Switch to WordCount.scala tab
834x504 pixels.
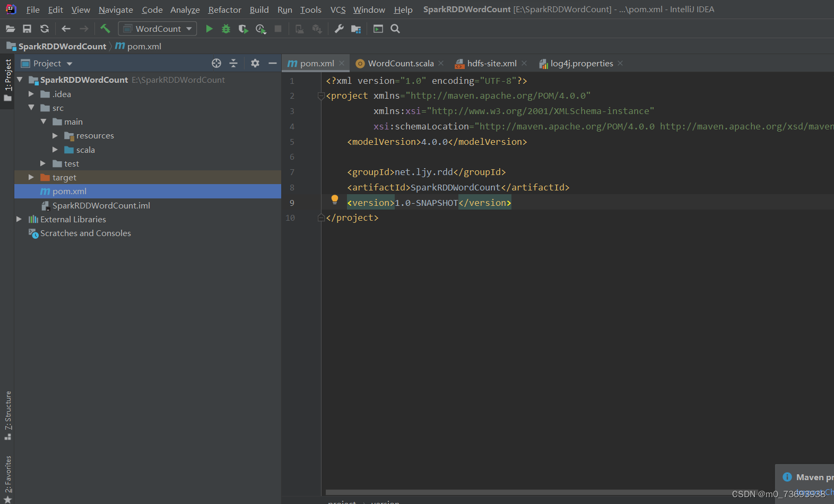point(401,64)
